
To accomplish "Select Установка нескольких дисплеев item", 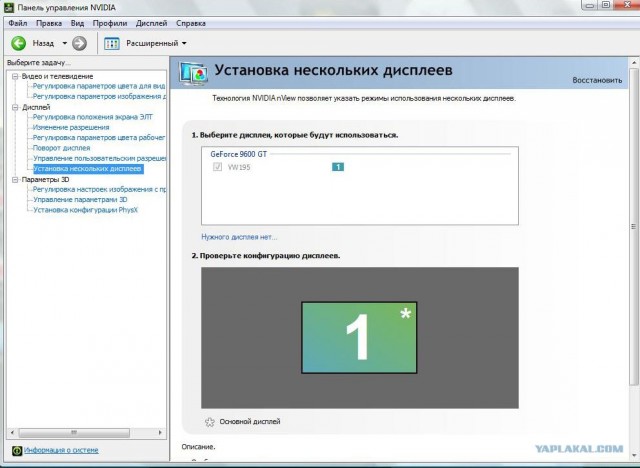I will (88, 169).
